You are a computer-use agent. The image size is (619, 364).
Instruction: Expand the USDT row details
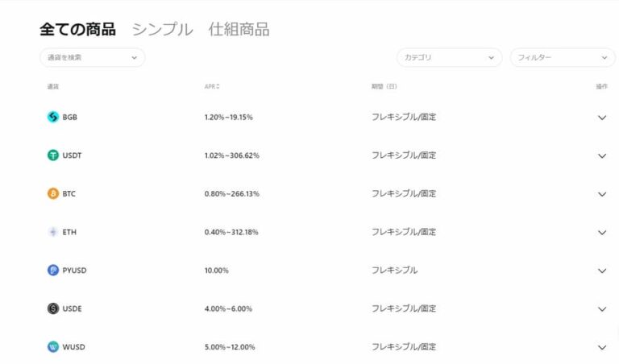601,156
